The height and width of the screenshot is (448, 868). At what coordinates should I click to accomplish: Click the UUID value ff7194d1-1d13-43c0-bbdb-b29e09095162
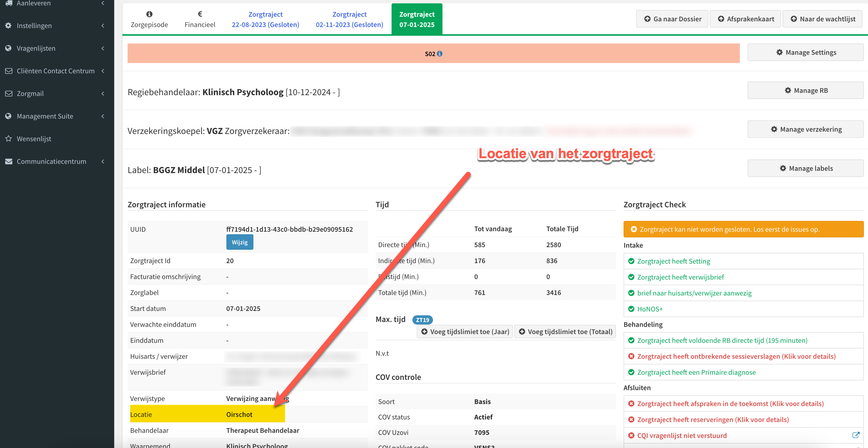(x=289, y=229)
